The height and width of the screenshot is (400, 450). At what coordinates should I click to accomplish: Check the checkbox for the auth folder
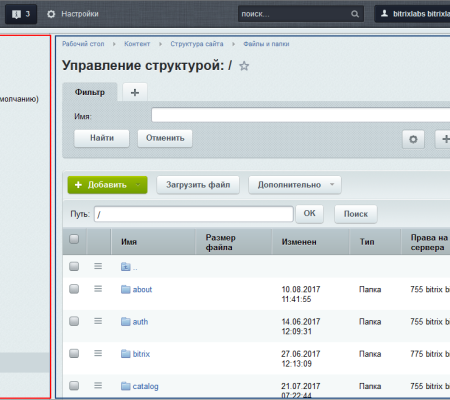(x=74, y=321)
